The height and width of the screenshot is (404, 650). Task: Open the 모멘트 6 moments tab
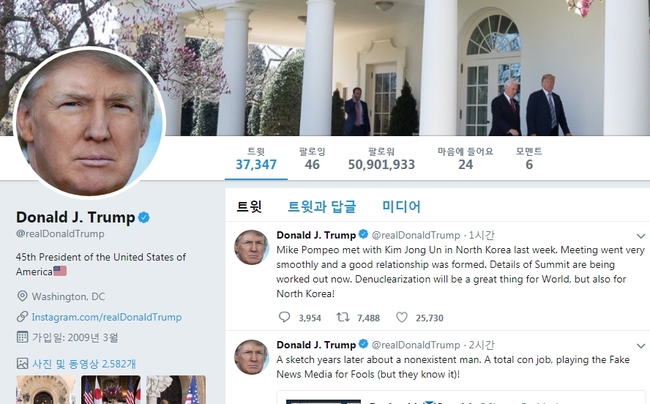click(x=529, y=159)
